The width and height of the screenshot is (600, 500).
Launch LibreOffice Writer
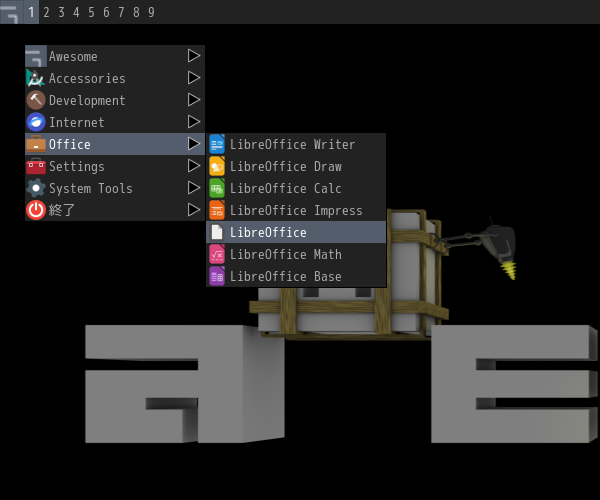tap(296, 144)
